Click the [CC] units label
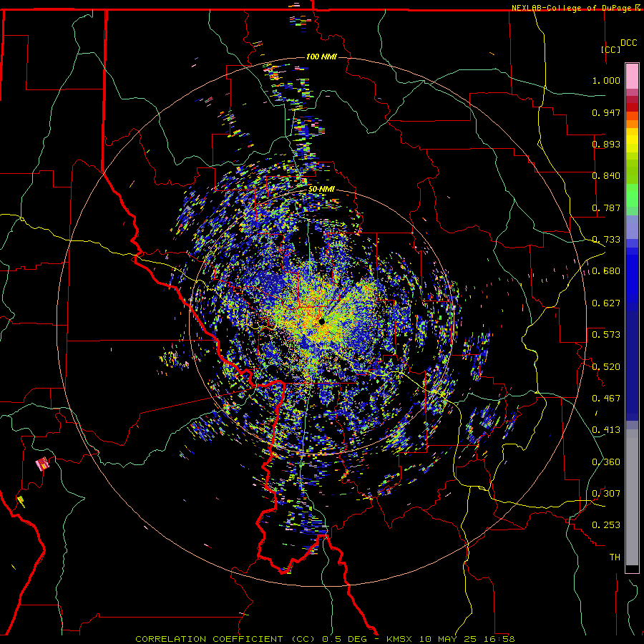Viewport: 644px width, 644px height. point(610,49)
